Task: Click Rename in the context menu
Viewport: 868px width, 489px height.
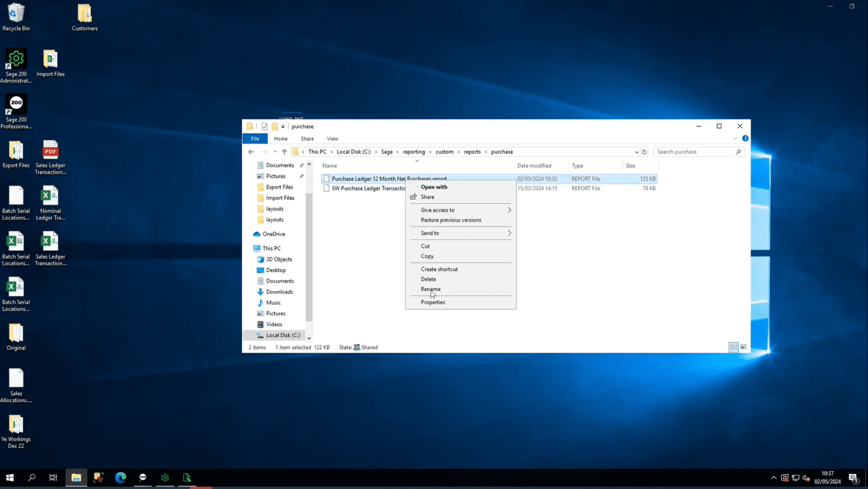Action: [430, 289]
